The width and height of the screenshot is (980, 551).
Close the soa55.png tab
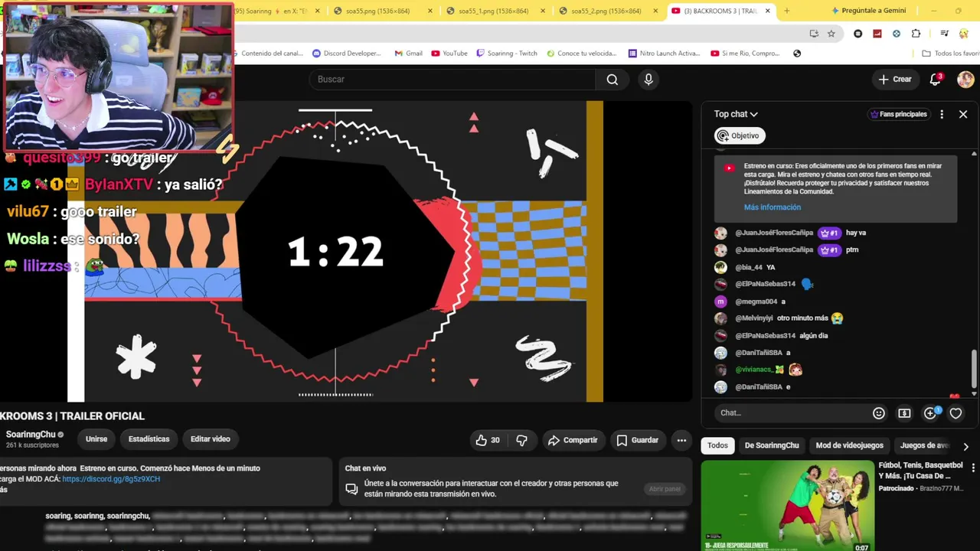430,11
